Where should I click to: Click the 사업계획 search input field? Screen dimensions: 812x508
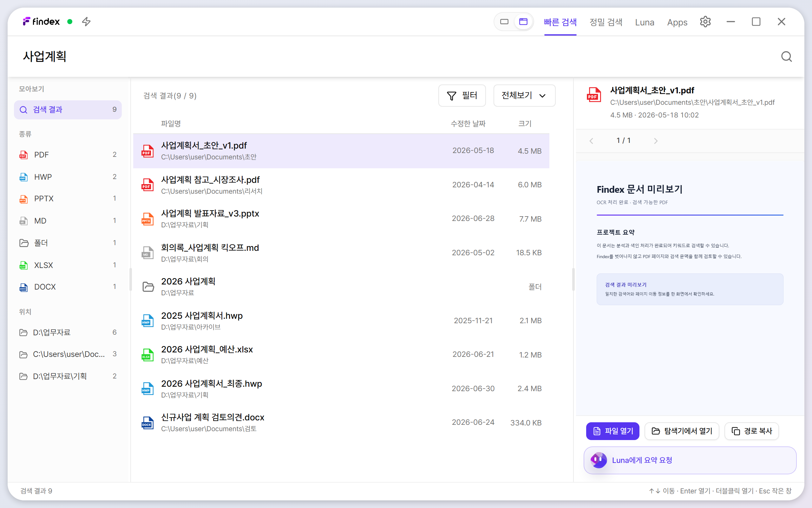tap(396, 57)
